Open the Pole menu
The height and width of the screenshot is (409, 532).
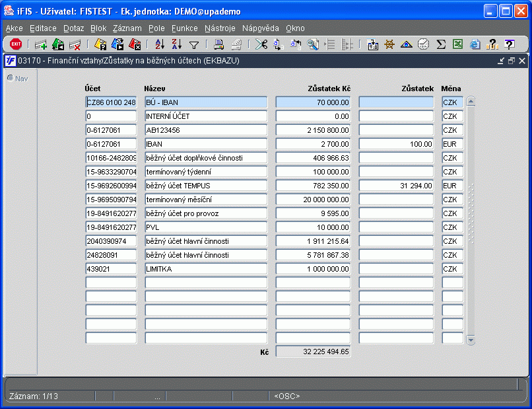coord(156,28)
